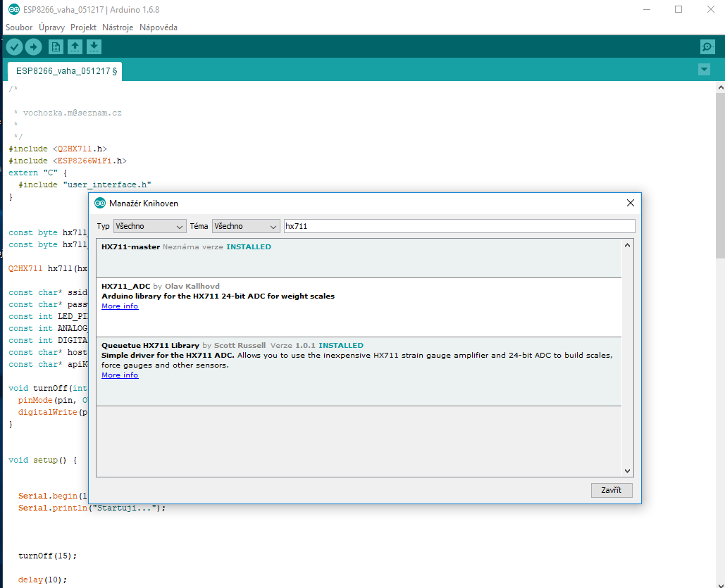Screen dimensions: 725x588
Task: Click the vochozka.m@seznam.cz comment line
Action: click(68, 113)
